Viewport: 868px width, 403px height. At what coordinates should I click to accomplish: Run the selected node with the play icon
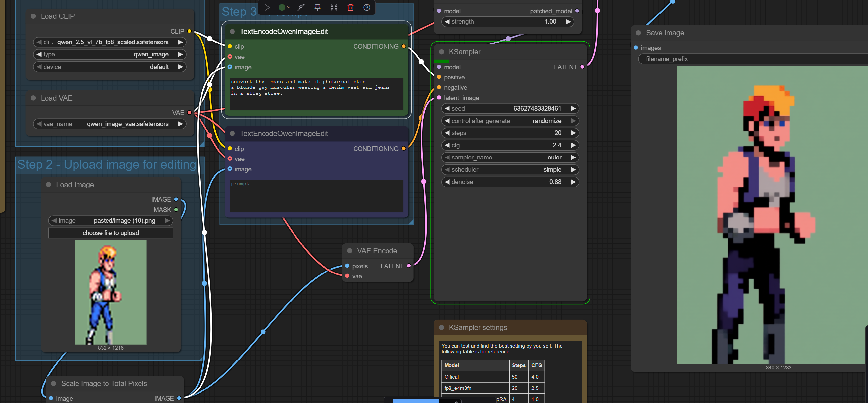(267, 7)
